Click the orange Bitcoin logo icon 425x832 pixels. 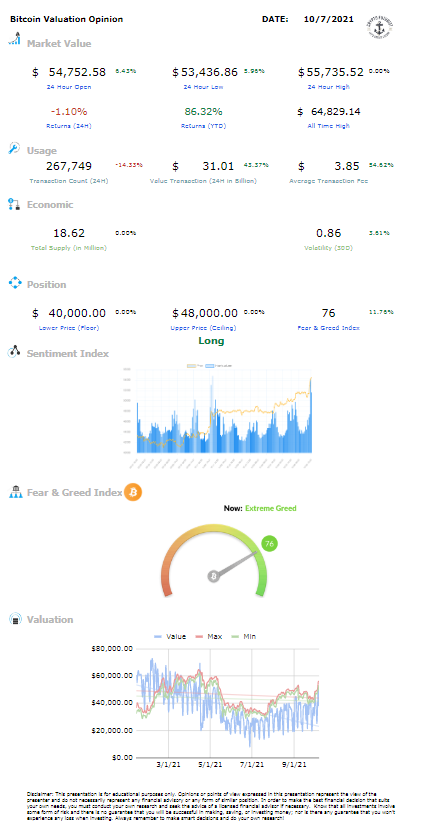point(133,492)
